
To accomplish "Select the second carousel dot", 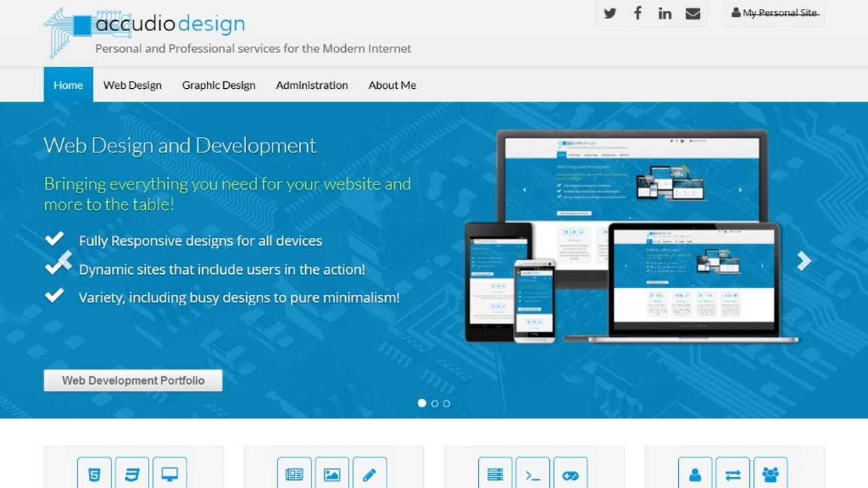I will click(434, 403).
